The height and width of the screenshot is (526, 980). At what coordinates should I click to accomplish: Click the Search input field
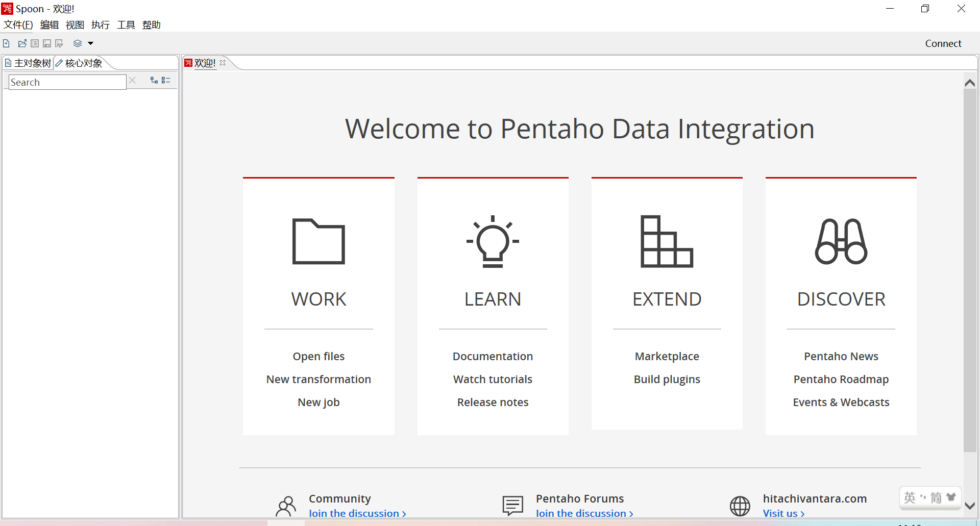tap(67, 82)
